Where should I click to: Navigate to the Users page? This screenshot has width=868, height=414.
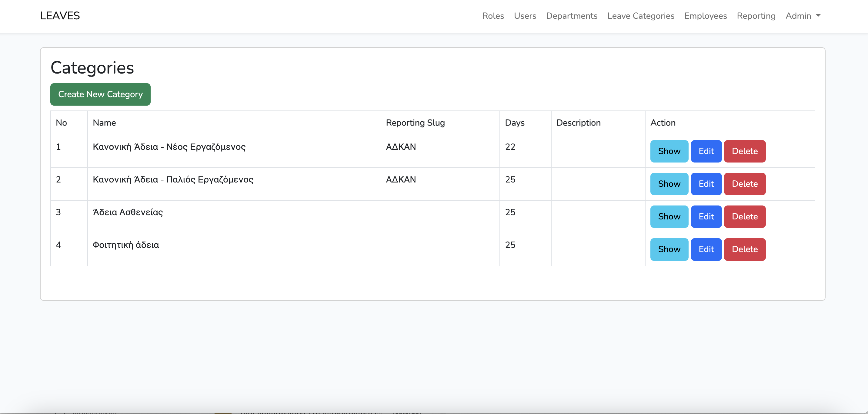[525, 16]
